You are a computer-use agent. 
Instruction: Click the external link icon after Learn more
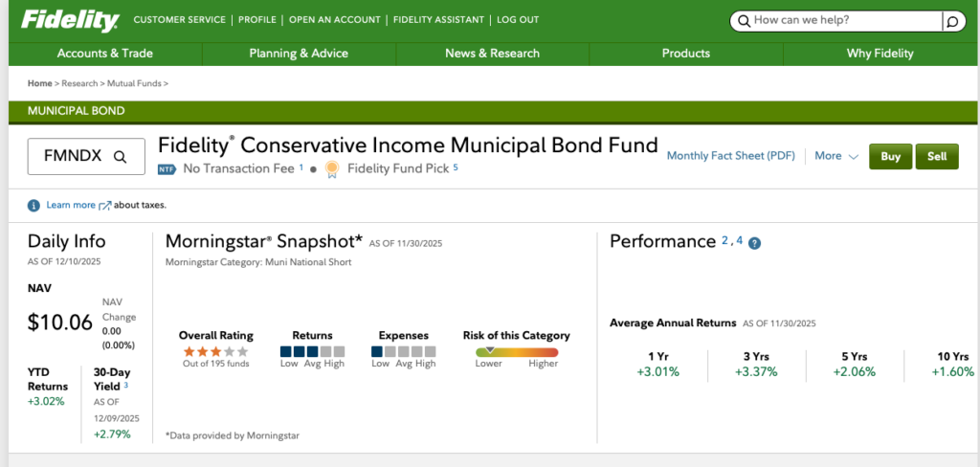(105, 205)
